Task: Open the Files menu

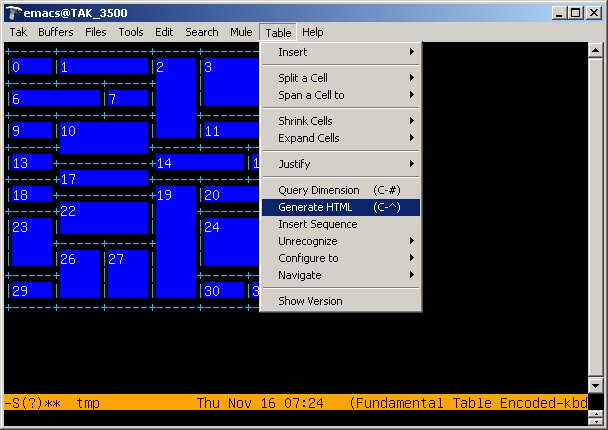Action: coord(96,32)
